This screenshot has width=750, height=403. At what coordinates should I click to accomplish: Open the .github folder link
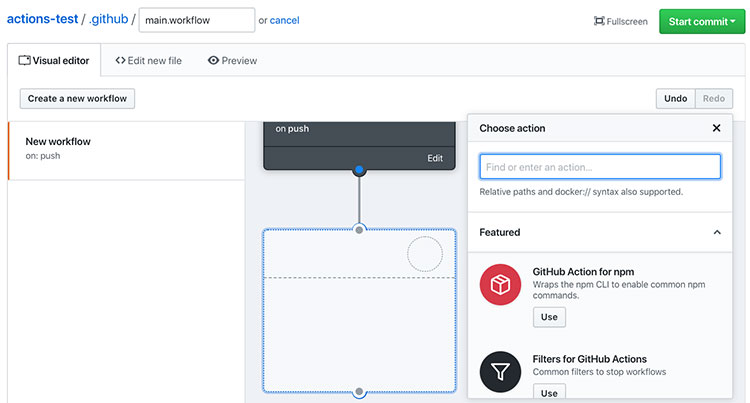(109, 19)
